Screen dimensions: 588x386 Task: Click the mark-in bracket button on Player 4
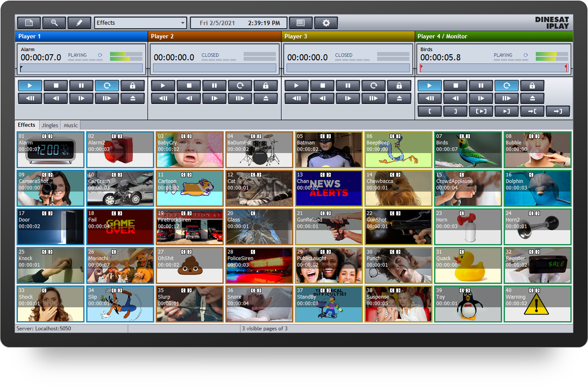tap(430, 111)
